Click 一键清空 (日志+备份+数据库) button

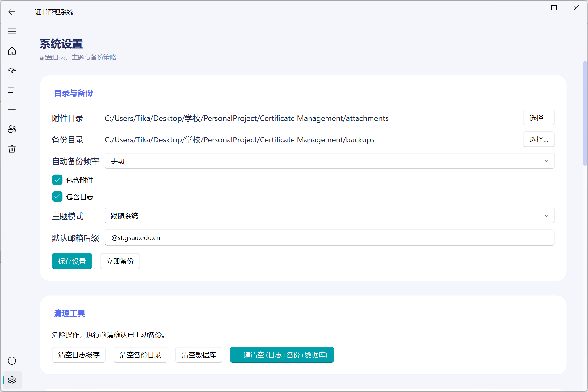(282, 355)
